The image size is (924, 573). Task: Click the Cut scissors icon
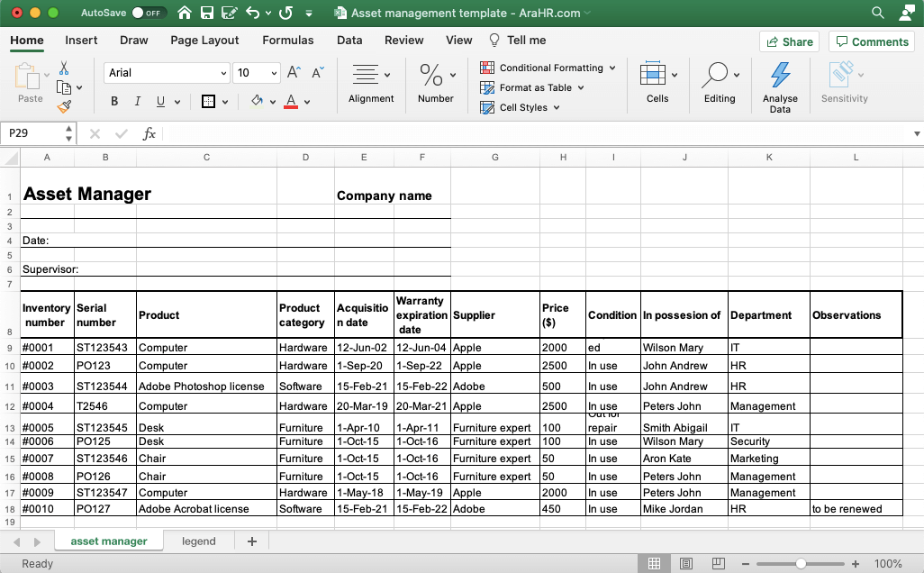coord(64,68)
